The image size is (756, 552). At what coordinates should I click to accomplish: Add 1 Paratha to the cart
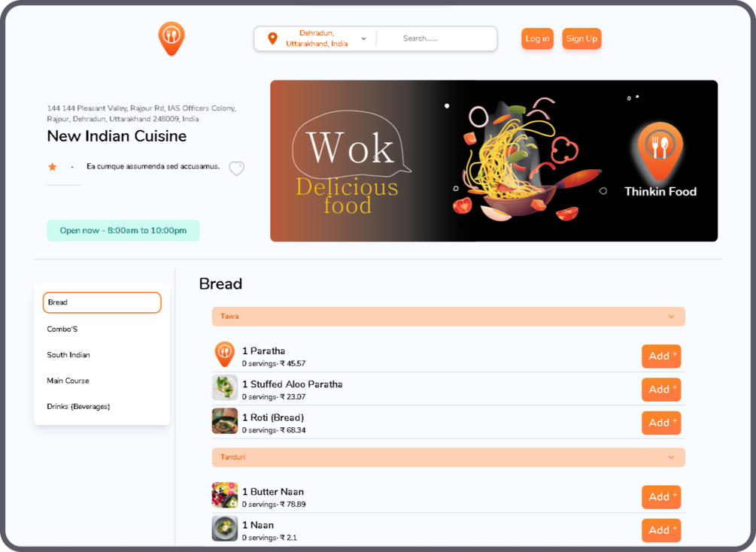(x=661, y=356)
